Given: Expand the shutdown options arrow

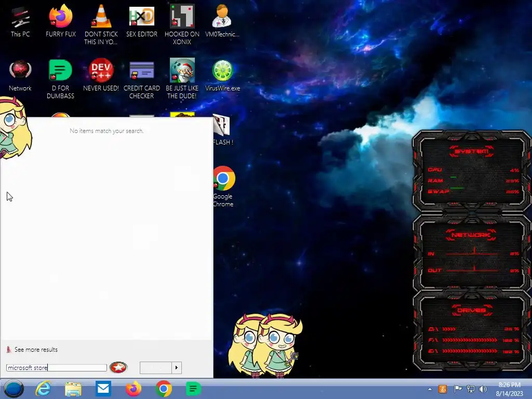Looking at the screenshot, I should pyautogui.click(x=177, y=368).
